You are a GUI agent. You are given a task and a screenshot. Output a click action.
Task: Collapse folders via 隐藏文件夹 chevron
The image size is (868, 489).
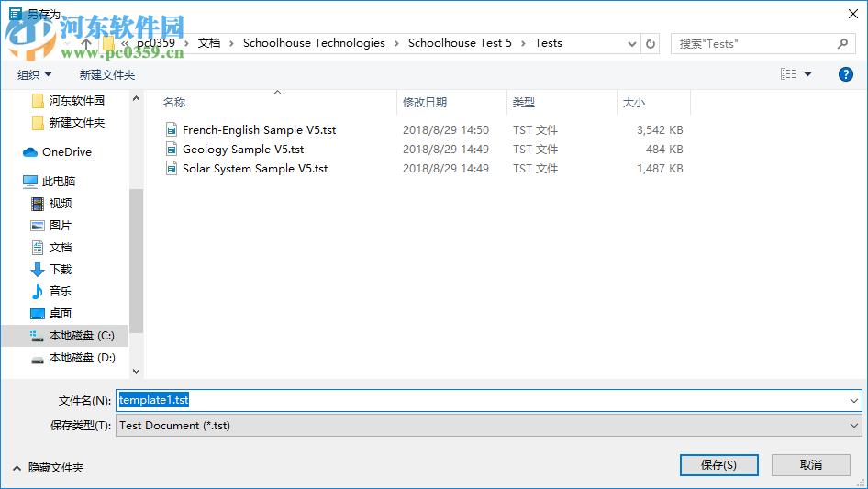(17, 468)
